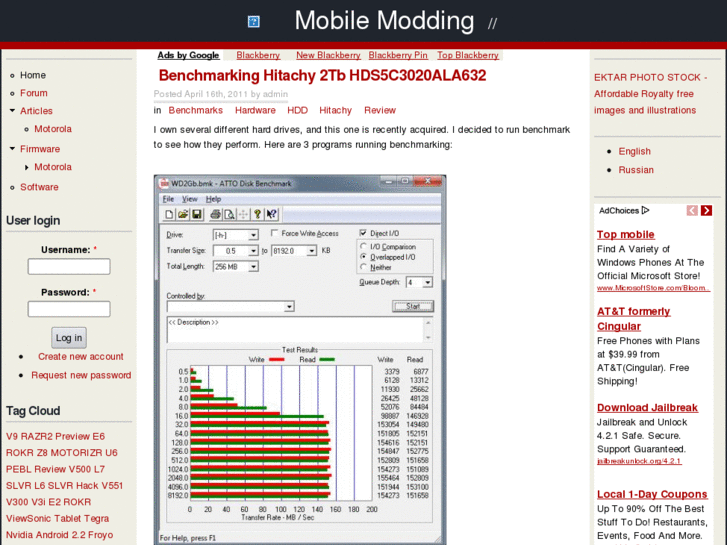Image resolution: width=727 pixels, height=545 pixels.
Task: Open the Forum navigation link
Action: tap(34, 93)
